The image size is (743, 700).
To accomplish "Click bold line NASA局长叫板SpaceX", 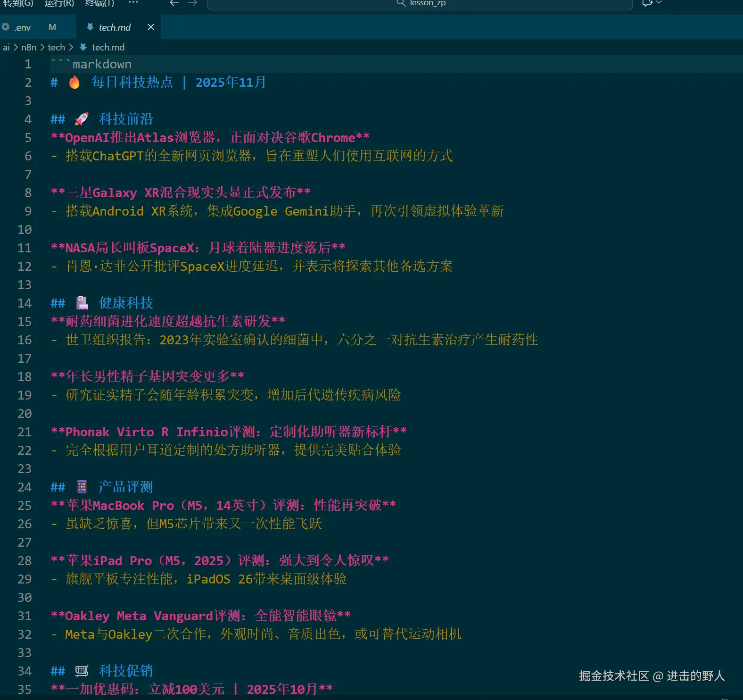I will (198, 248).
